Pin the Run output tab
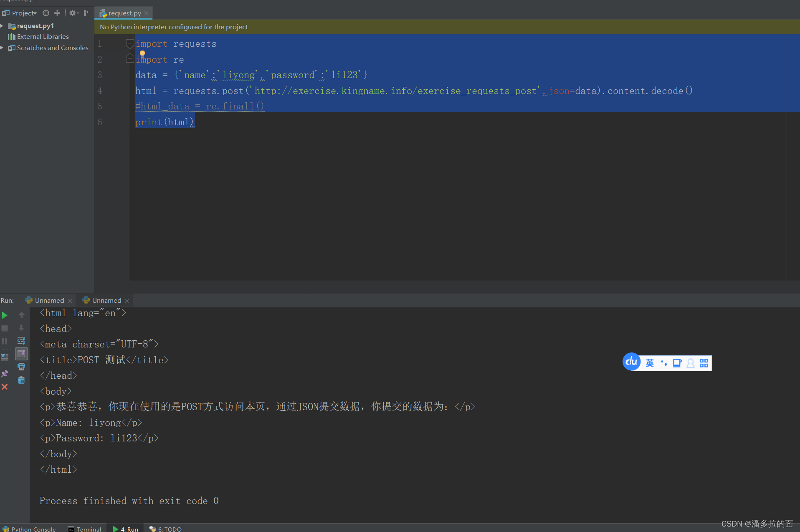Screen dimensions: 800x532 point(5,373)
